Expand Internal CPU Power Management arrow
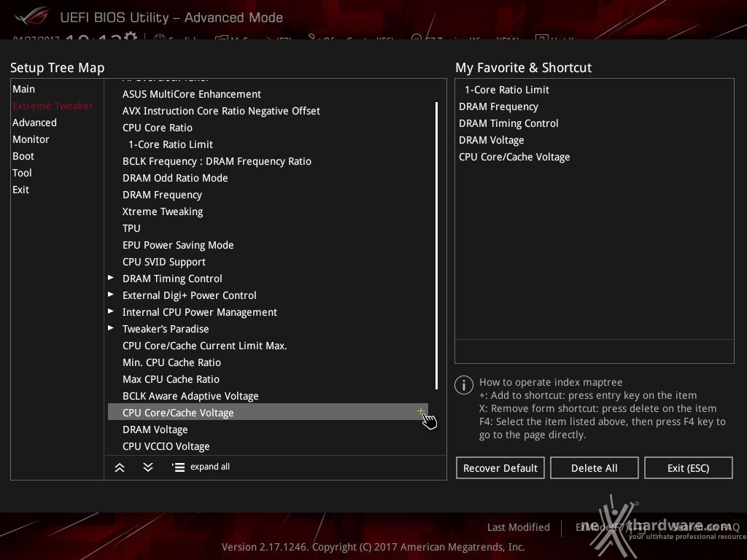Image resolution: width=747 pixels, height=560 pixels. point(111,311)
